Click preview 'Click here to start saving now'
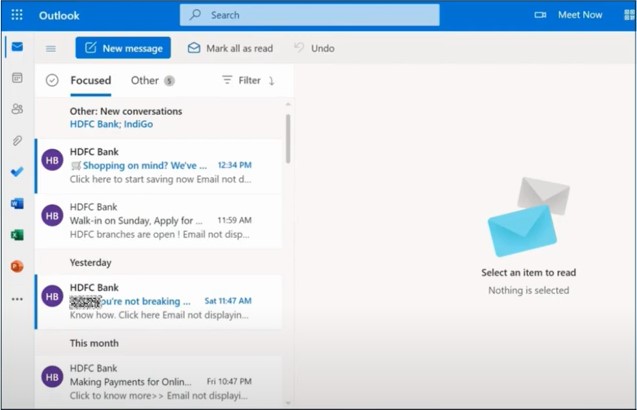The image size is (637, 410). [132, 179]
